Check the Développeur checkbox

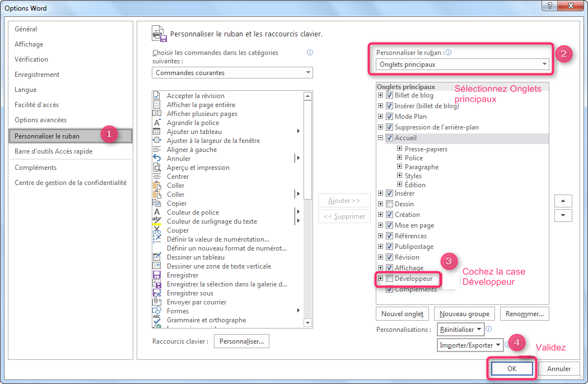(x=390, y=279)
